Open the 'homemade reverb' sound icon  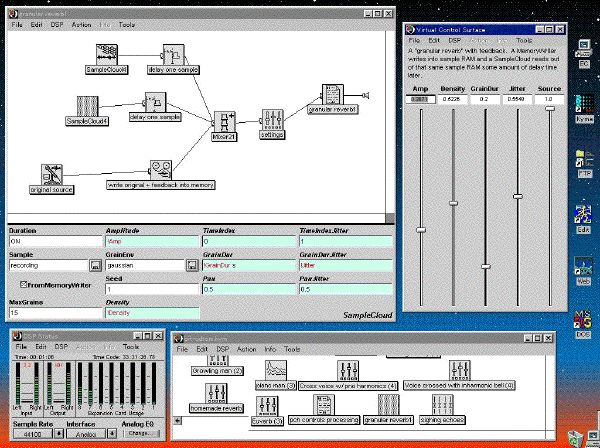(x=217, y=394)
